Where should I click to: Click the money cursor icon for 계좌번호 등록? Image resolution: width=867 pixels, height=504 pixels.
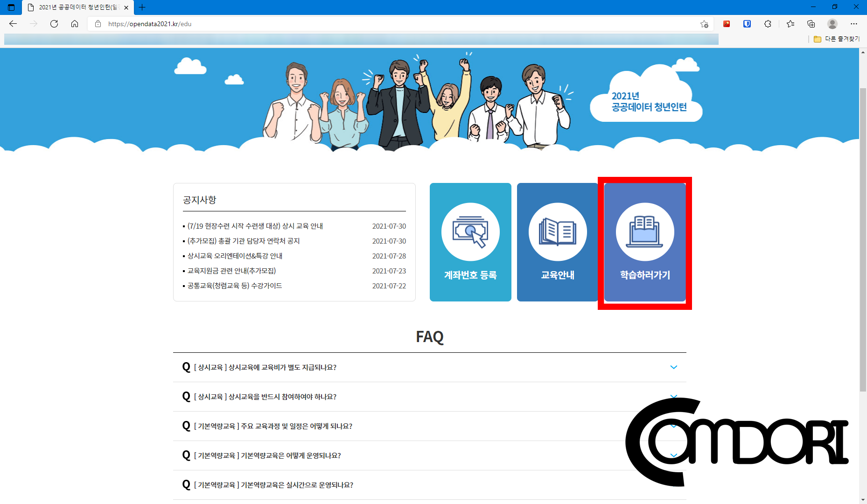pyautogui.click(x=470, y=232)
